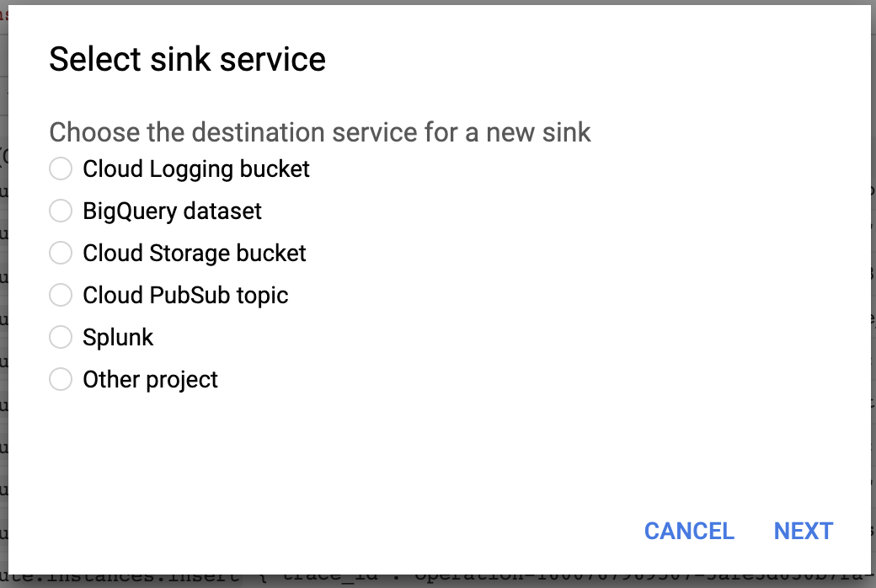Click the "Choose the destination service" description text

[x=320, y=132]
